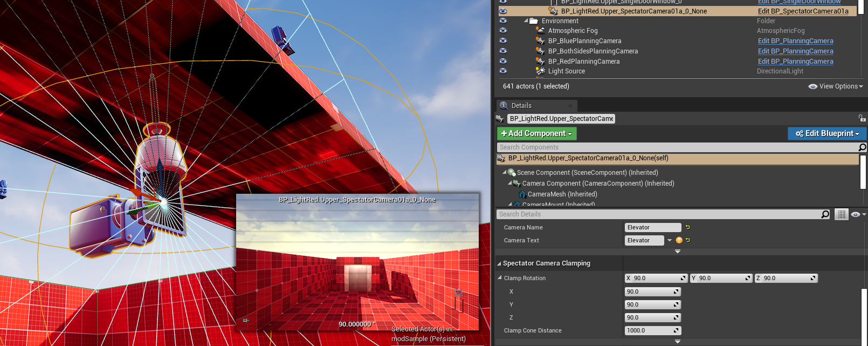Hide the Environment folder via eye icon
The width and height of the screenshot is (868, 346).
(503, 21)
